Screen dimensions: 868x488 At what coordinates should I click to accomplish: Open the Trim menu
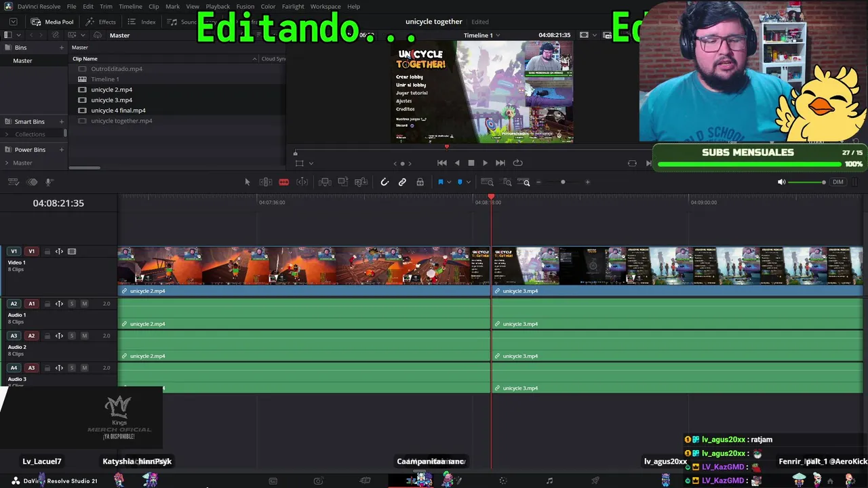(106, 6)
